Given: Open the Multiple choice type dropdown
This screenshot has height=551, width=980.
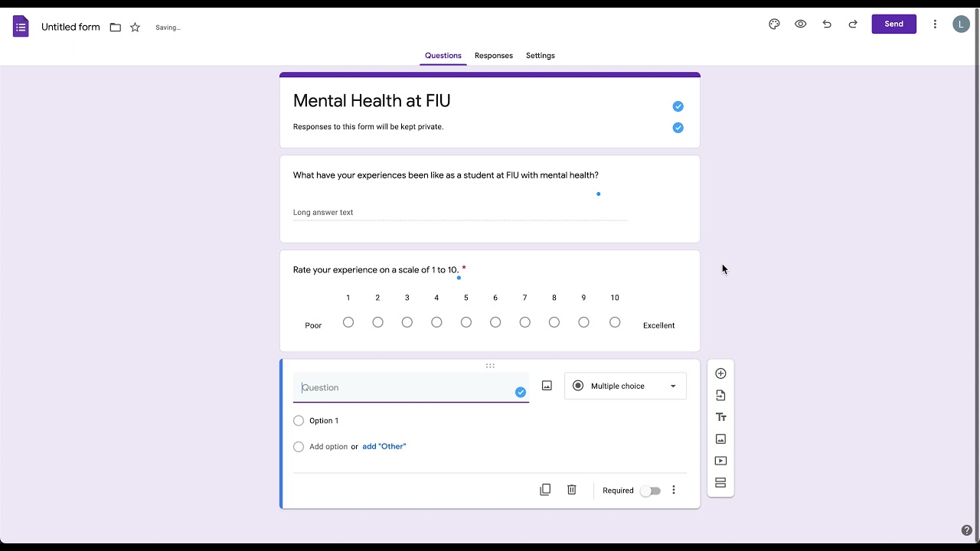Looking at the screenshot, I should click(x=626, y=386).
